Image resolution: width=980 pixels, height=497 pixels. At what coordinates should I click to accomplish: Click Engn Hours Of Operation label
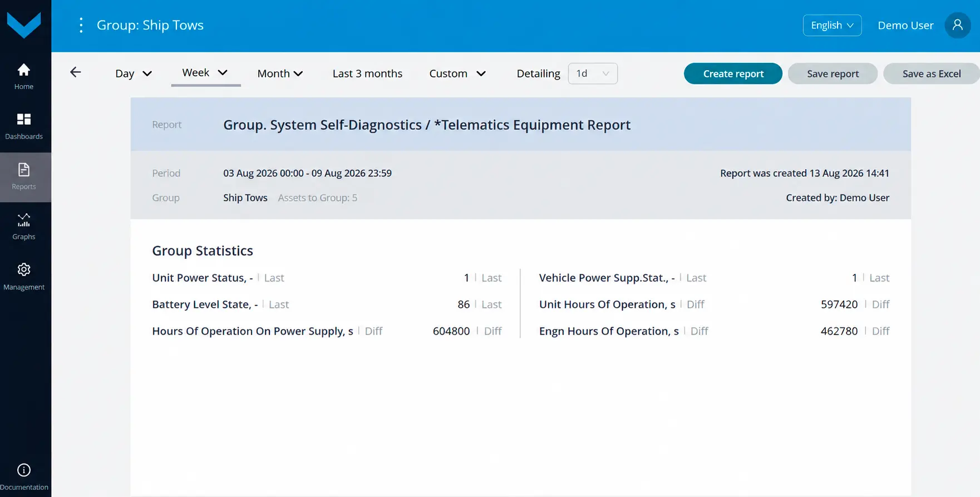coord(609,331)
